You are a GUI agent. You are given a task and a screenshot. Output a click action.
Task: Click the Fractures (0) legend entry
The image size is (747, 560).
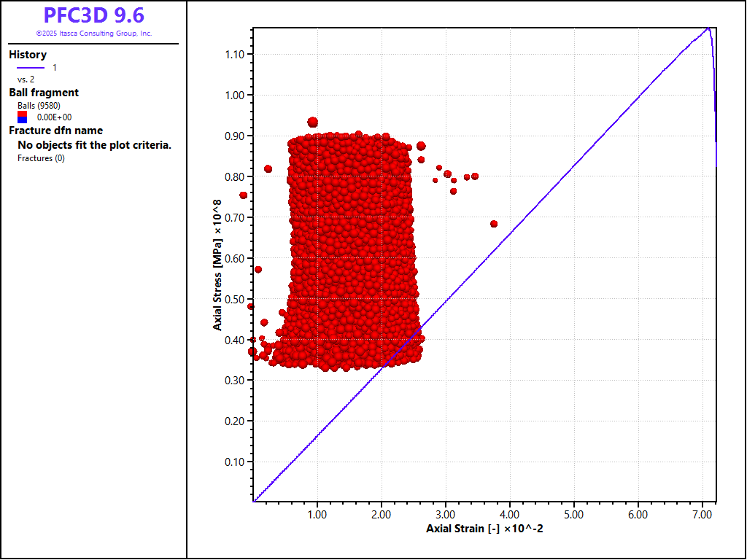[41, 158]
